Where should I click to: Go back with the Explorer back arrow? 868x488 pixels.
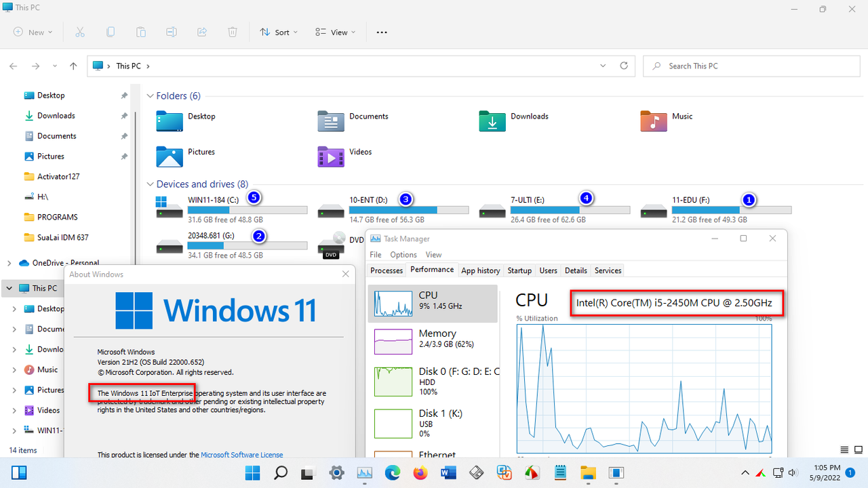tap(13, 66)
